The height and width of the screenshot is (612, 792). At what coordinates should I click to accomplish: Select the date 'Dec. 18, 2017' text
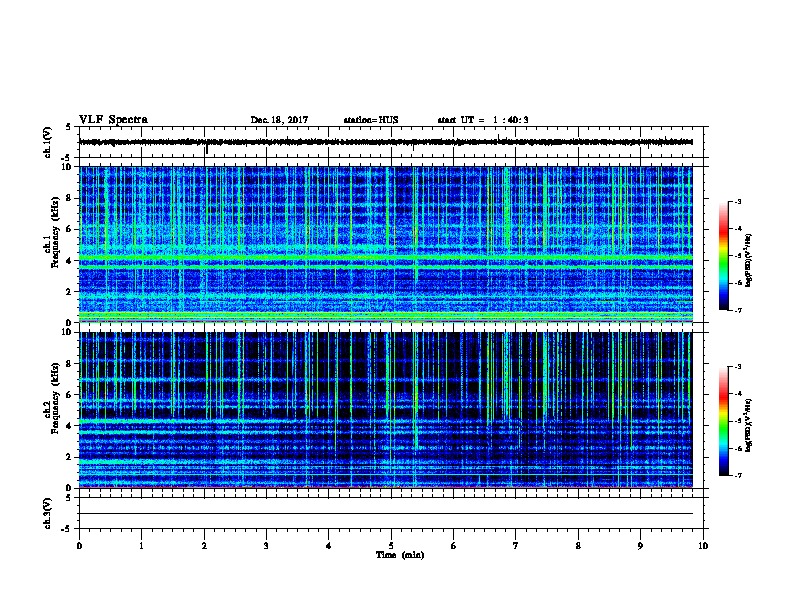(279, 120)
